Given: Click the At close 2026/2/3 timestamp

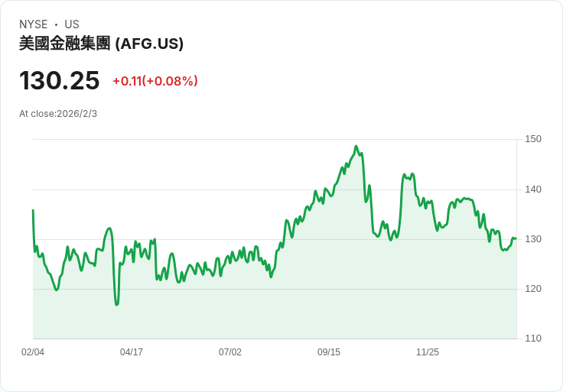Looking at the screenshot, I should [58, 114].
